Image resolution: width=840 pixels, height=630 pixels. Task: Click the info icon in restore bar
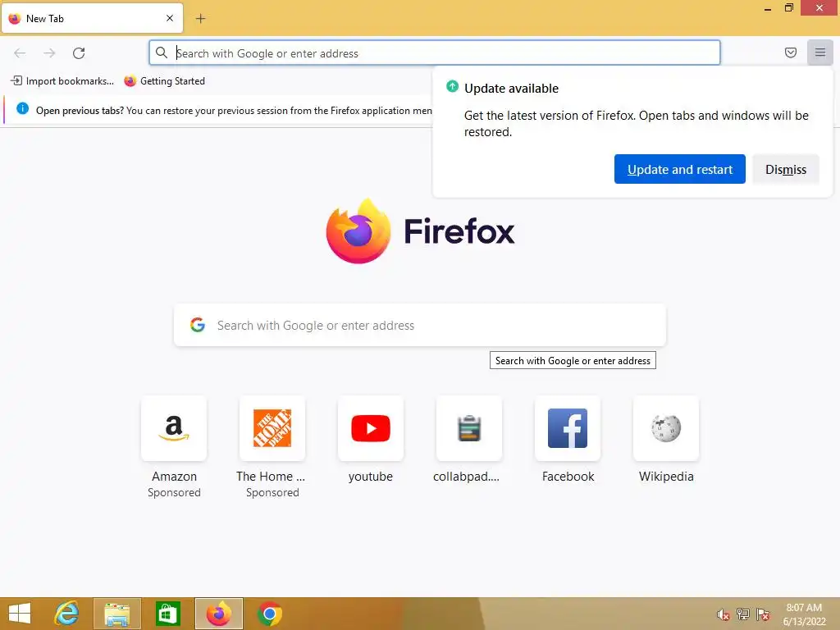click(22, 109)
